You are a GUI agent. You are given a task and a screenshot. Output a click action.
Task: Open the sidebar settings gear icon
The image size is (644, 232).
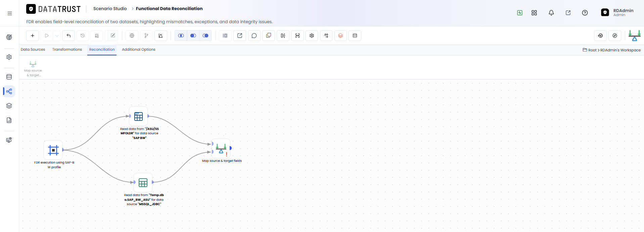point(9,57)
